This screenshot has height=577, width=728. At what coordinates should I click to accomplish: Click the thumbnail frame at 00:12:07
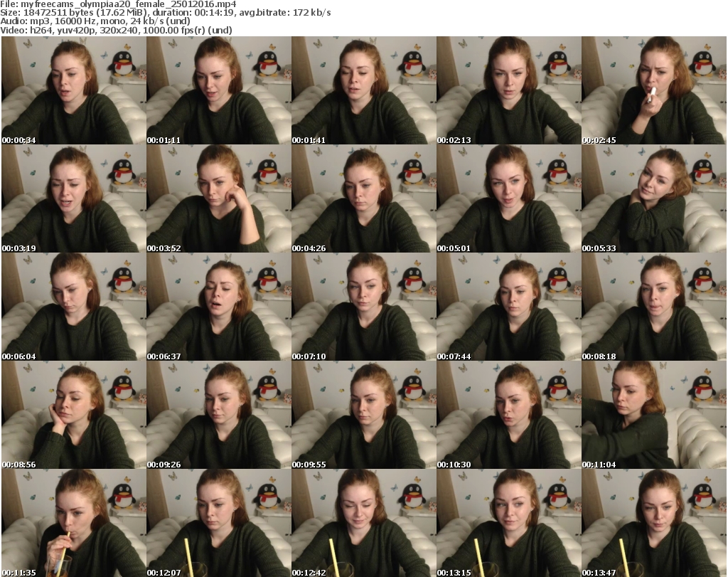tap(219, 523)
